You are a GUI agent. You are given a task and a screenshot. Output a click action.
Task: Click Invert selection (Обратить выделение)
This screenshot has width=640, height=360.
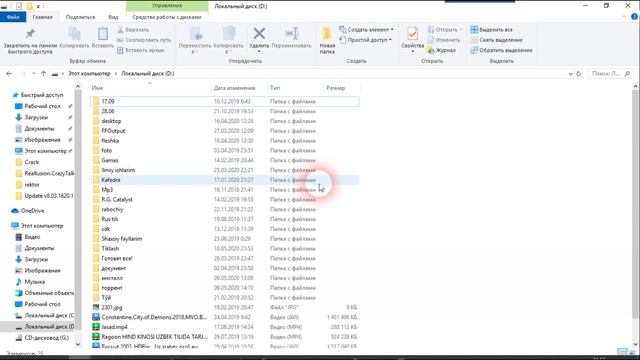tap(501, 50)
